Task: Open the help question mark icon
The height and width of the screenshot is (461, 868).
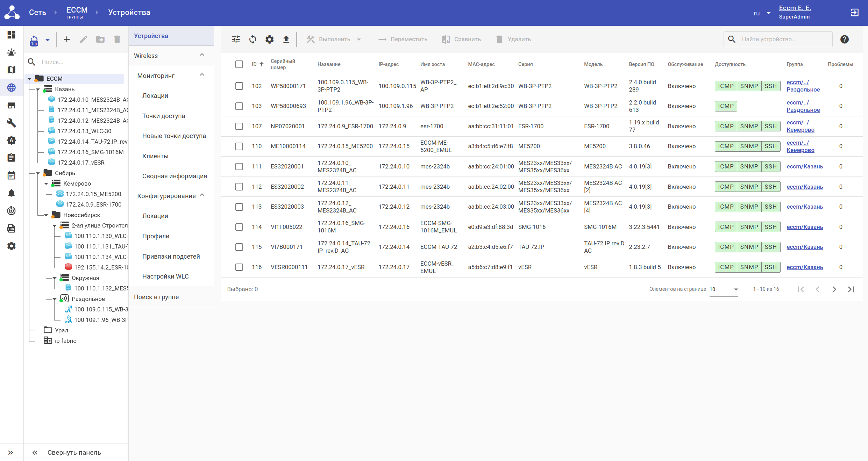Action: pyautogui.click(x=844, y=39)
